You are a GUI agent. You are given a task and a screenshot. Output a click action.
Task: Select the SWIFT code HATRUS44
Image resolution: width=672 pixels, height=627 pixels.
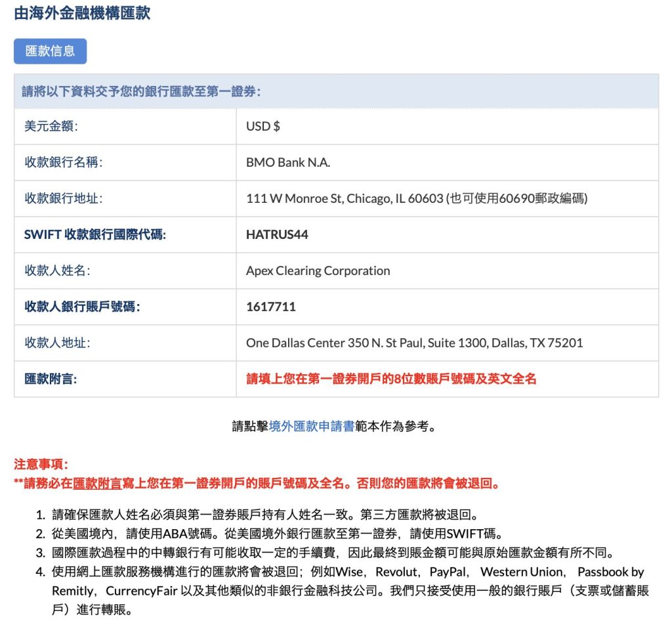click(x=277, y=234)
